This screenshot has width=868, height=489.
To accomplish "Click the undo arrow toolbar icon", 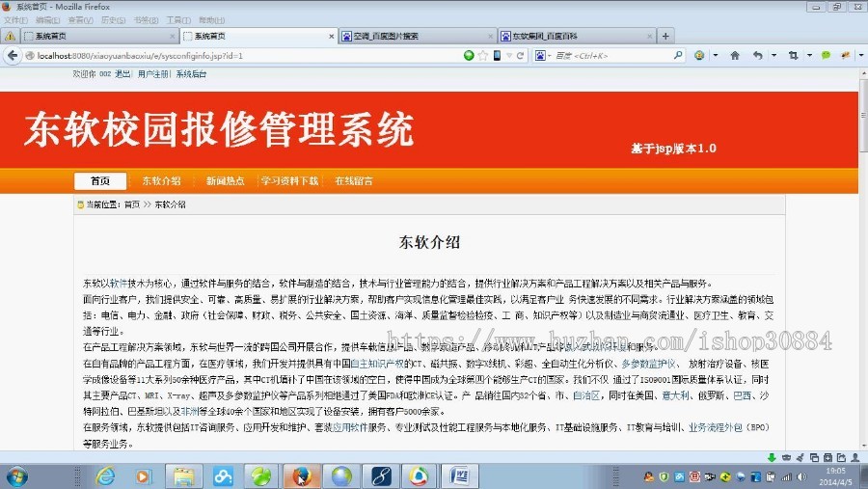I will point(758,55).
